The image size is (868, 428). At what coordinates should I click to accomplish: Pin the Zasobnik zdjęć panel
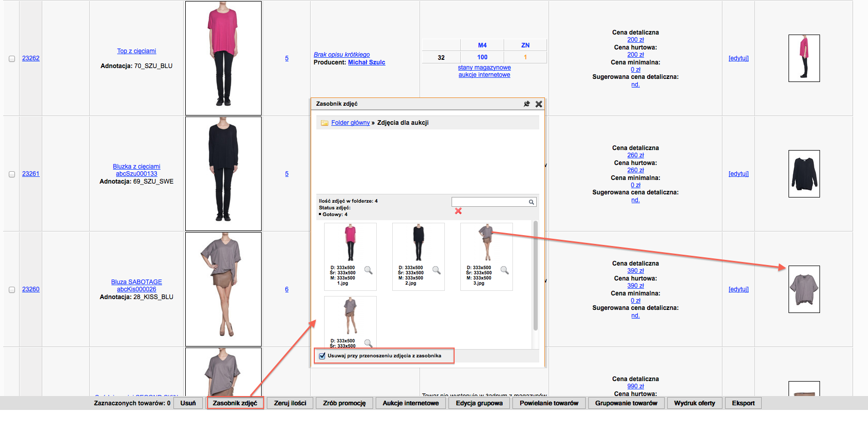[x=526, y=104]
